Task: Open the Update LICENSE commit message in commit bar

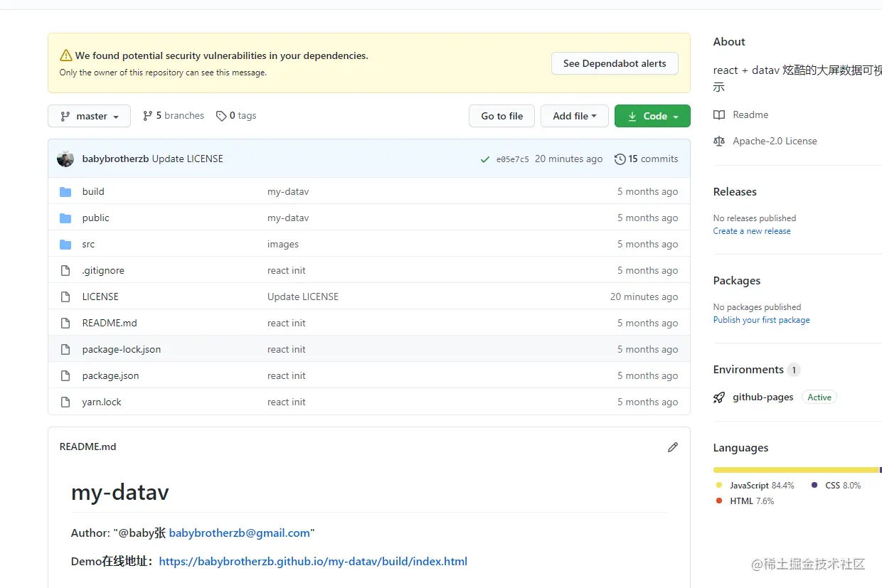Action: click(188, 159)
